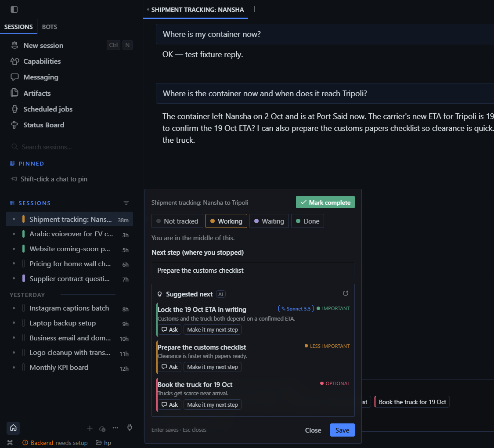Click the orange status bar of Shipment tracking
The width and height of the screenshot is (494, 448).
click(24, 219)
